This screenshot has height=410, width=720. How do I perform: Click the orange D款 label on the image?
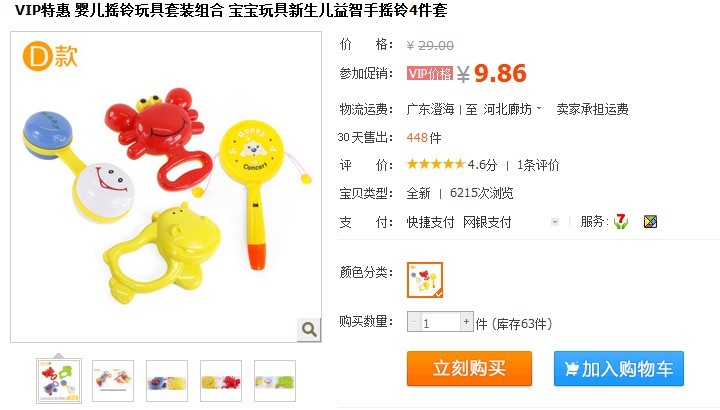point(50,56)
